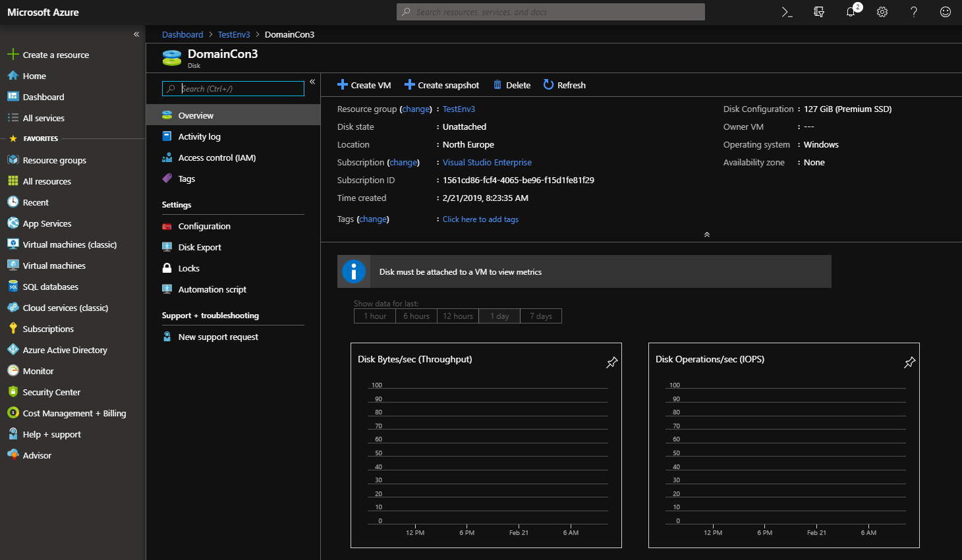
Task: Click Refresh in the disk toolbar
Action: pos(565,85)
